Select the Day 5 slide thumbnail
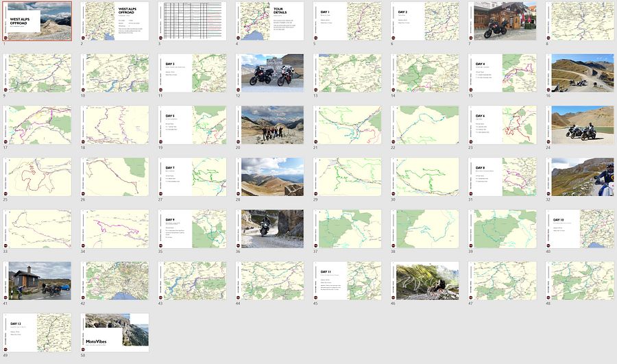 [x=193, y=125]
